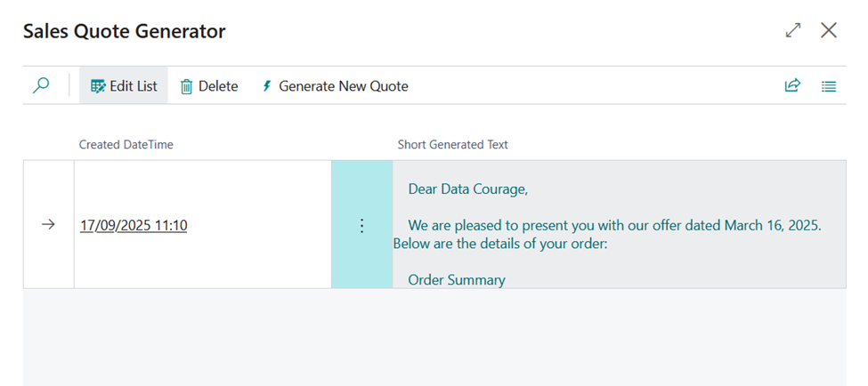Click the Generate New Quote label
Viewport: 868px width, 386px height.
pyautogui.click(x=344, y=86)
